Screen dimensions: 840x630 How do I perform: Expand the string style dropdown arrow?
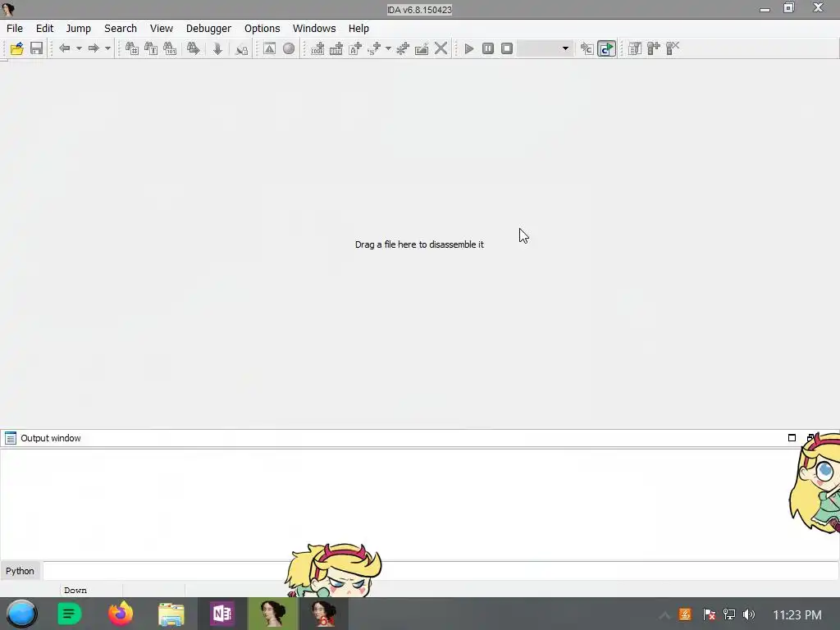388,48
